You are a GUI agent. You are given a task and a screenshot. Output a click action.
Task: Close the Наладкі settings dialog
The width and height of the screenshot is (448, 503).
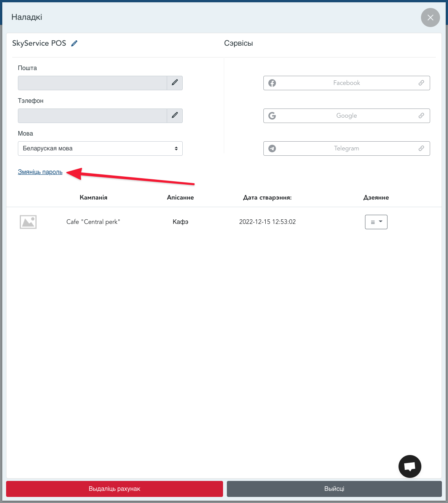[430, 18]
